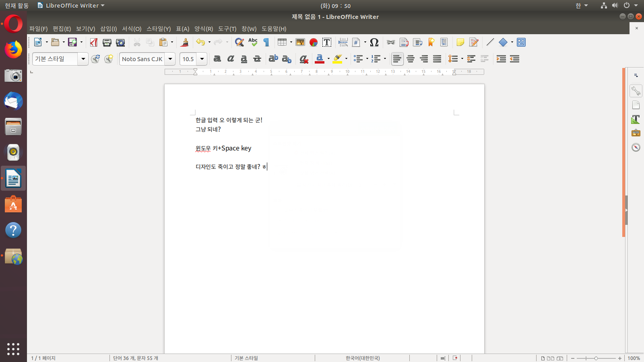644x362 pixels.
Task: Open the 도구(T) menu
Action: (227, 29)
